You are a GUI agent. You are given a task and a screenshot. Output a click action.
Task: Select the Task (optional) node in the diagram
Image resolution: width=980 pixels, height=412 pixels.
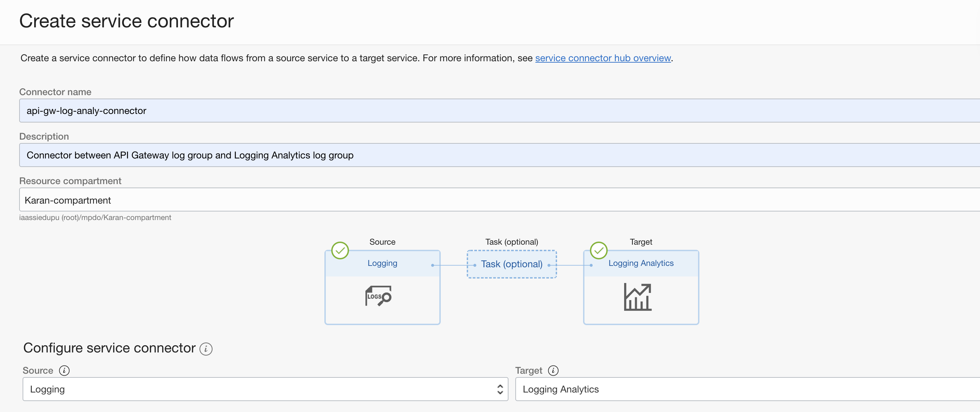(512, 264)
